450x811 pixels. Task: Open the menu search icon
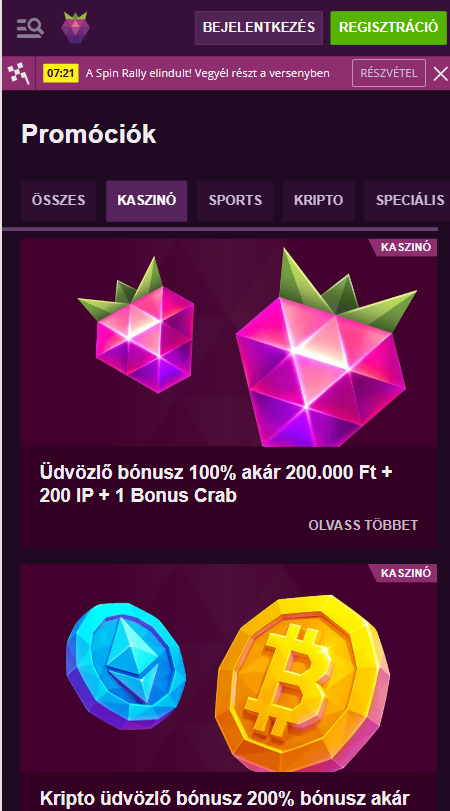[x=30, y=27]
